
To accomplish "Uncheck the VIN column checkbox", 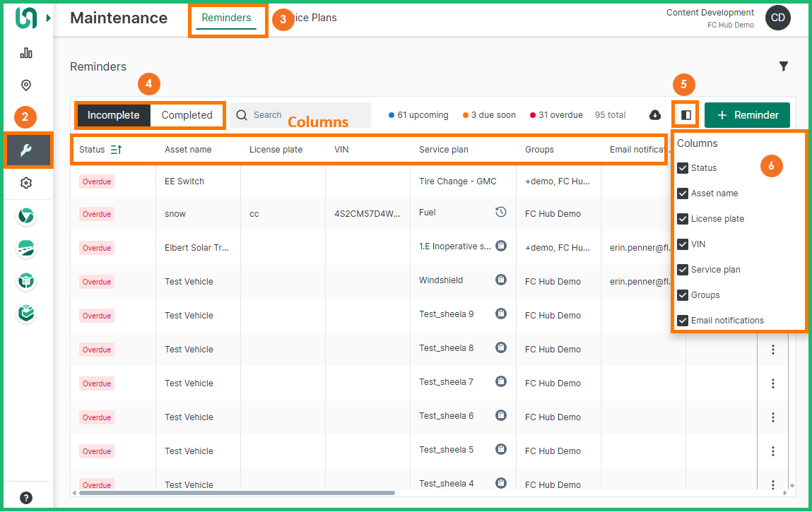I will pyautogui.click(x=683, y=244).
